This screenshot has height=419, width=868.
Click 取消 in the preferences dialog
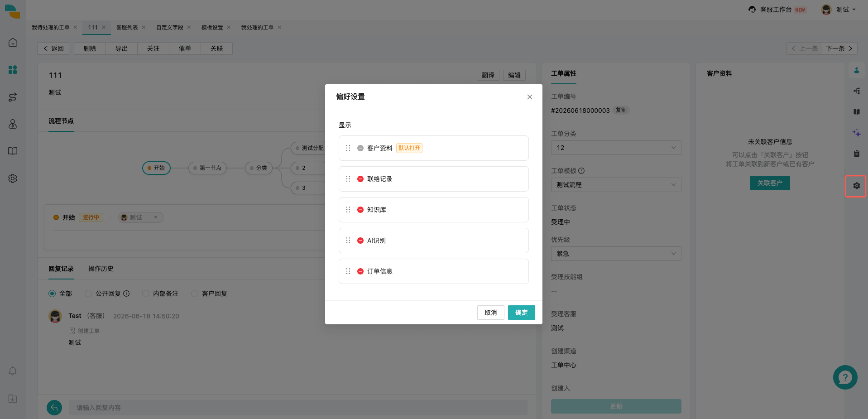tap(490, 313)
